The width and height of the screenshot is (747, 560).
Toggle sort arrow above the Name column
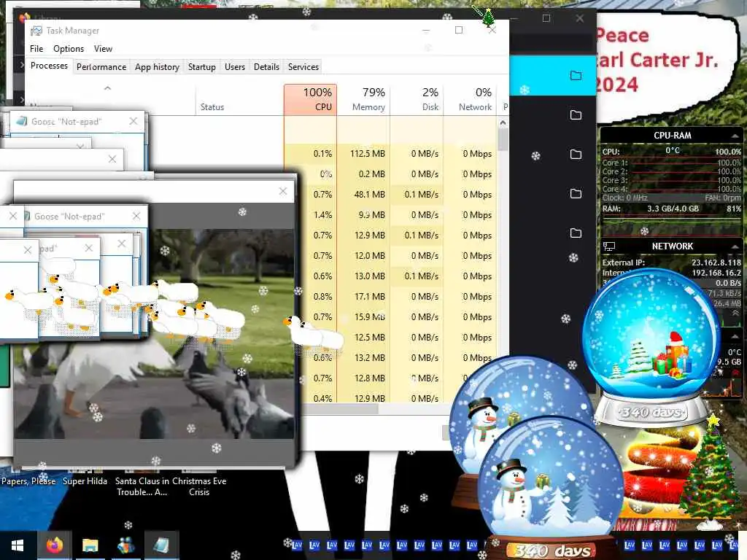108,88
